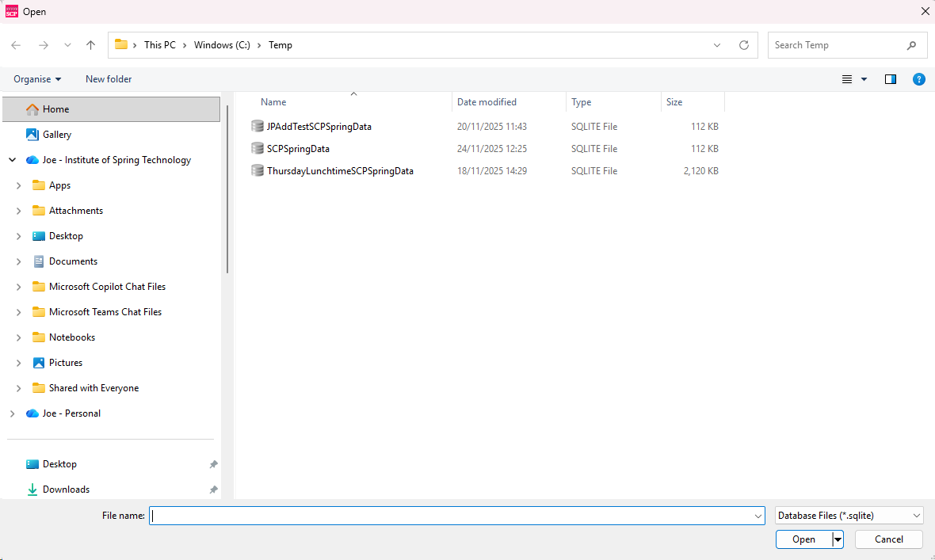Sort by Date modified column header
This screenshot has height=560, width=935.
point(487,102)
